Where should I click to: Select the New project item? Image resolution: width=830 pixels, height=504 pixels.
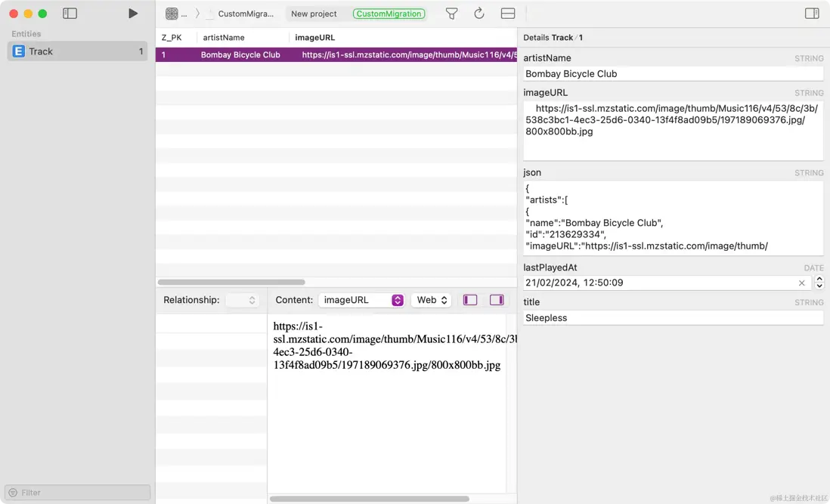click(314, 14)
